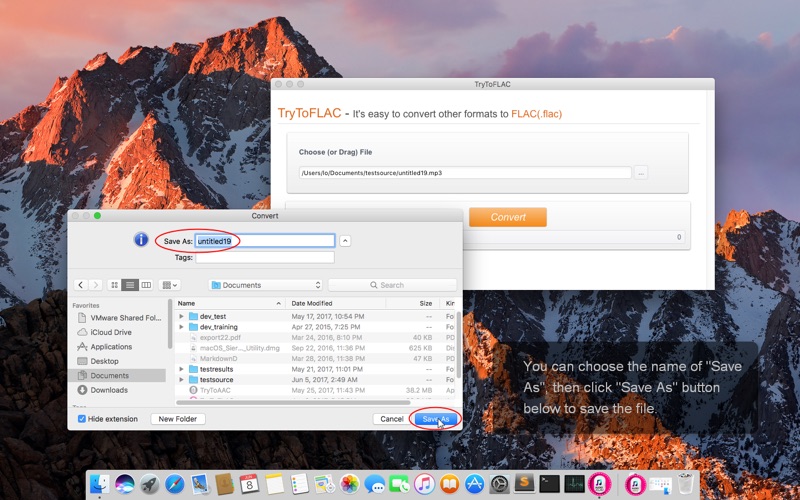Open Trash in the dock
Viewport: 800px width, 500px height.
click(x=686, y=483)
